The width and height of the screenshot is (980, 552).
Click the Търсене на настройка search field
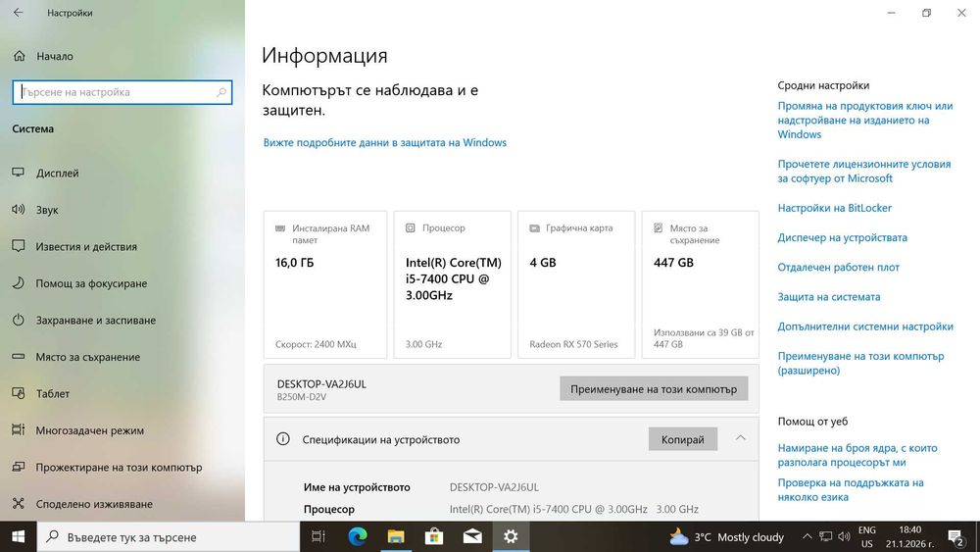point(122,92)
